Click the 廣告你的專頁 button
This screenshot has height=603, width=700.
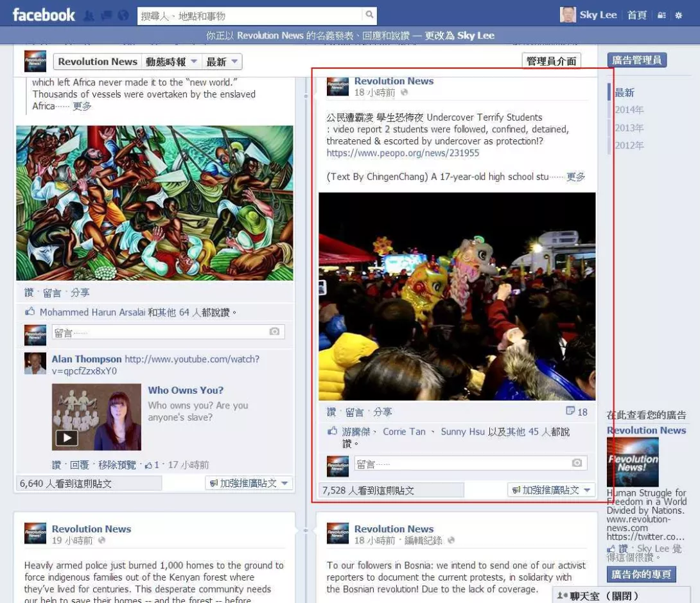pyautogui.click(x=641, y=574)
